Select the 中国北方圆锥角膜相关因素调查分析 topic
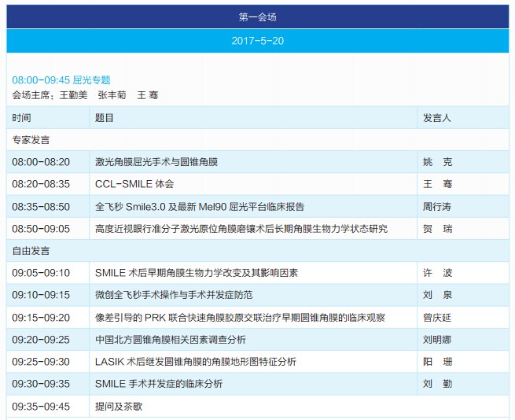The image size is (515, 420). [171, 340]
